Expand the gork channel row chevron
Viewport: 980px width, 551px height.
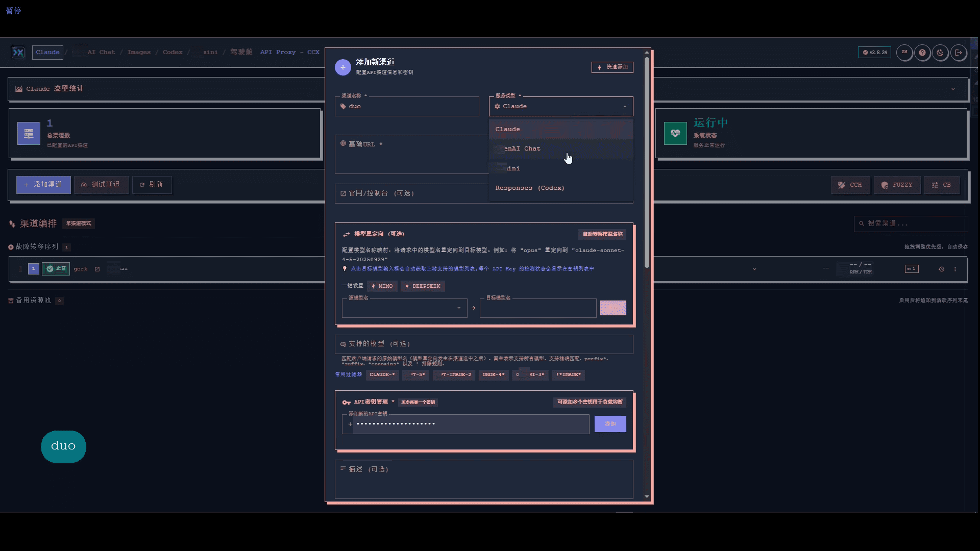(754, 269)
